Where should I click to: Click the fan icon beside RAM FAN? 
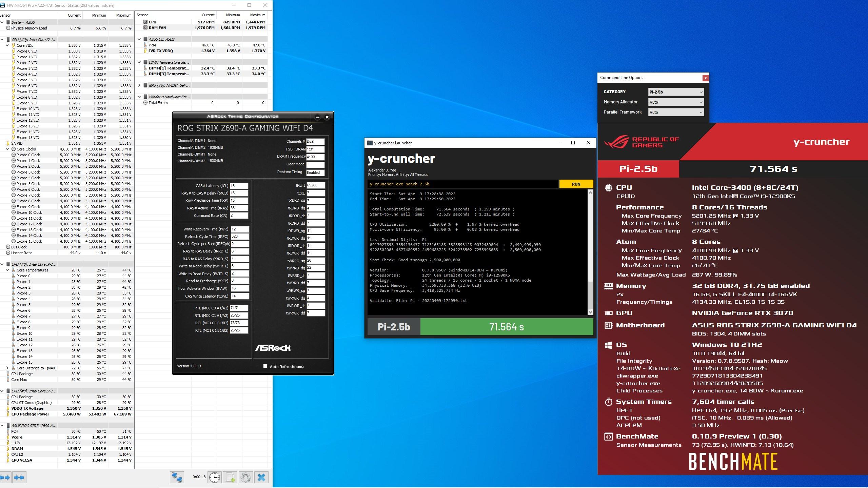(x=145, y=28)
